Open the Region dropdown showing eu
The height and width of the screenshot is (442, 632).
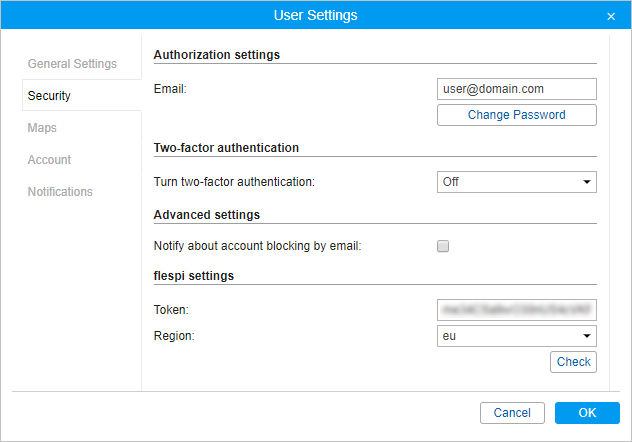(x=516, y=336)
